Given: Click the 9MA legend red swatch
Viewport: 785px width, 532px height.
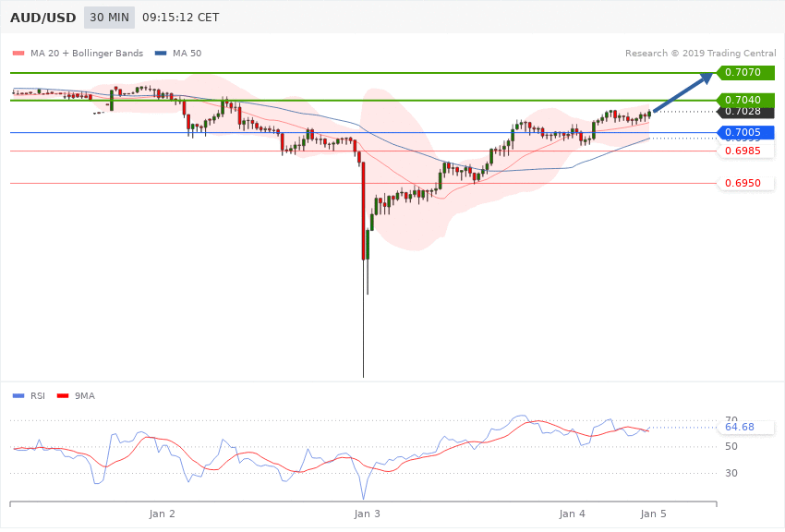Looking at the screenshot, I should [x=63, y=396].
